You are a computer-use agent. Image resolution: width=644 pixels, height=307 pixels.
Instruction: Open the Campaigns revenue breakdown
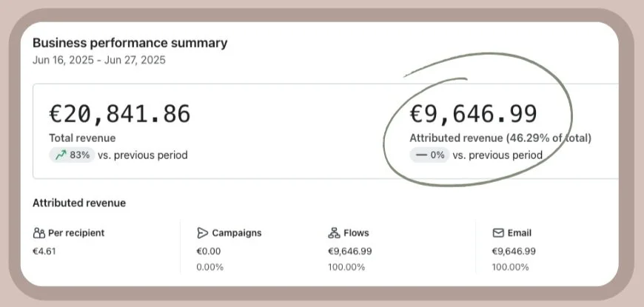coord(236,233)
